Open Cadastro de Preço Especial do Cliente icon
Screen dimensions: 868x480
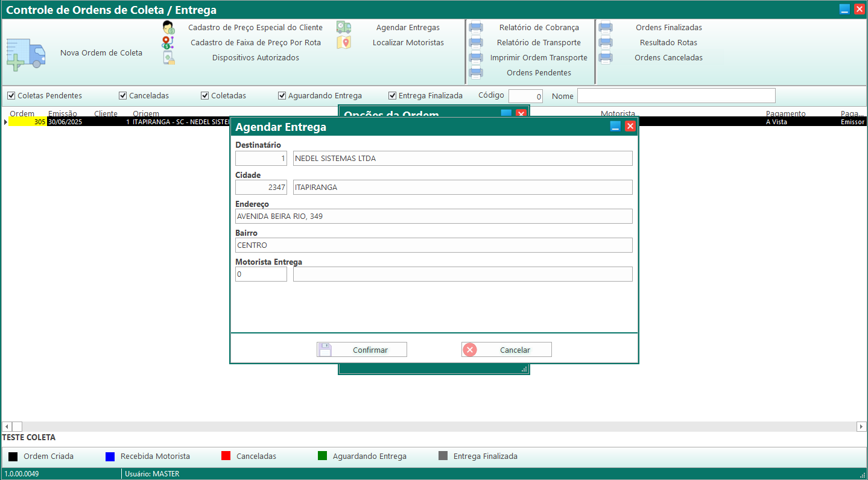click(168, 28)
